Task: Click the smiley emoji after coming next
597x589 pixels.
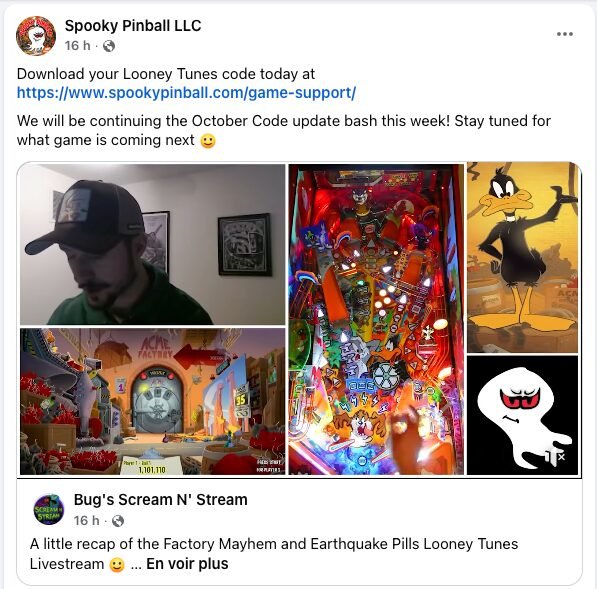Action: pos(208,141)
